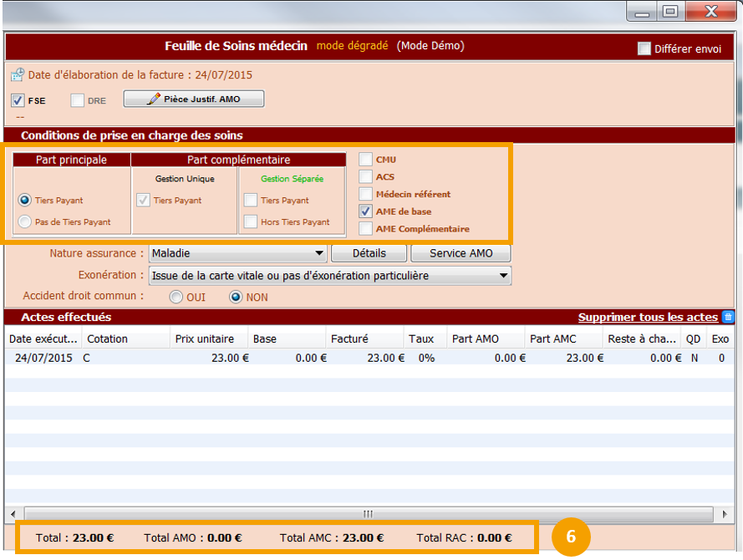Screen dimensions: 743x560
Task: Select the 24/07/2015 act row
Action: point(251,358)
